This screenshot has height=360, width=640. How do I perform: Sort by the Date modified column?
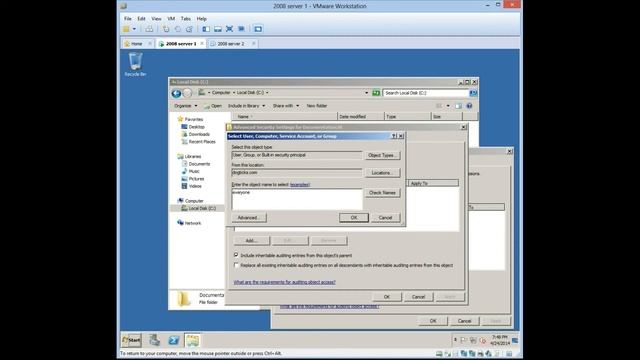pyautogui.click(x=361, y=117)
